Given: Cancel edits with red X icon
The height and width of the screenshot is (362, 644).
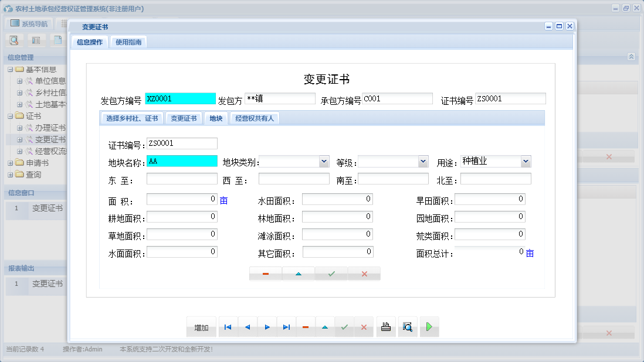Looking at the screenshot, I should point(364,327).
